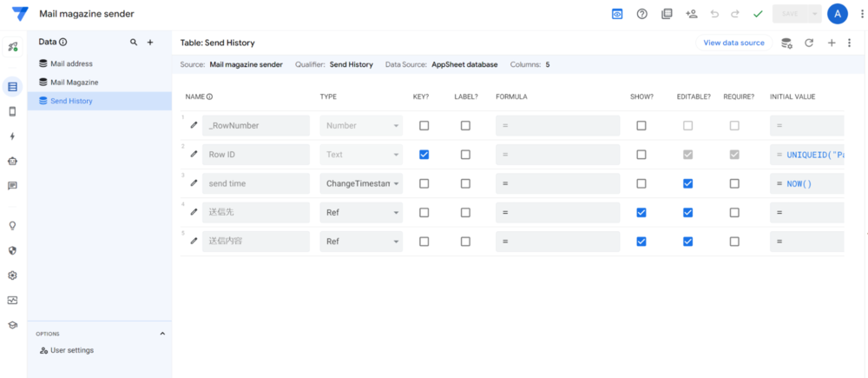The width and height of the screenshot is (868, 378).
Task: Click the search icon in Data panel
Action: pos(133,42)
